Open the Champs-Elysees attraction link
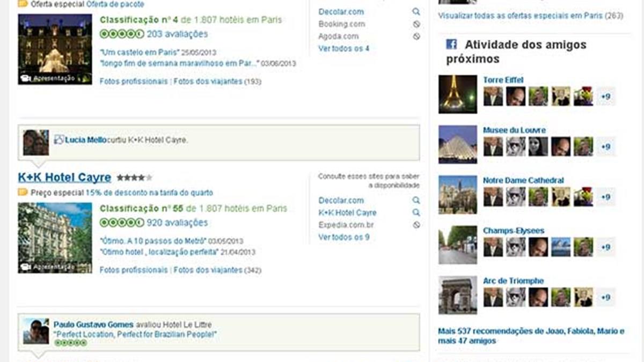644x362 pixels. click(514, 231)
